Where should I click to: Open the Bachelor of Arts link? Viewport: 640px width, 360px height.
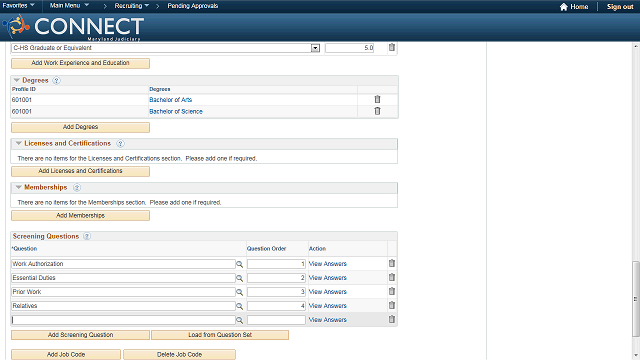pyautogui.click(x=171, y=100)
